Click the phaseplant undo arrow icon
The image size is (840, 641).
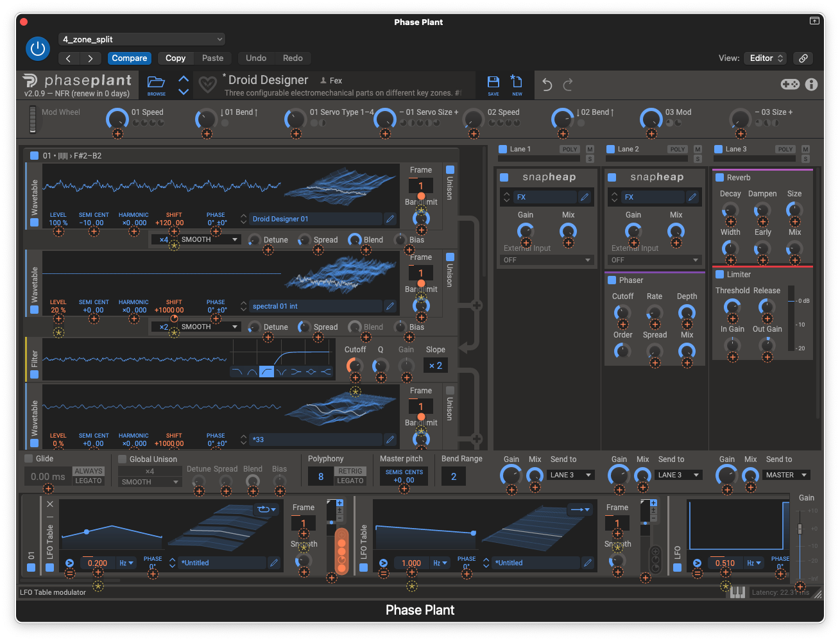[547, 85]
